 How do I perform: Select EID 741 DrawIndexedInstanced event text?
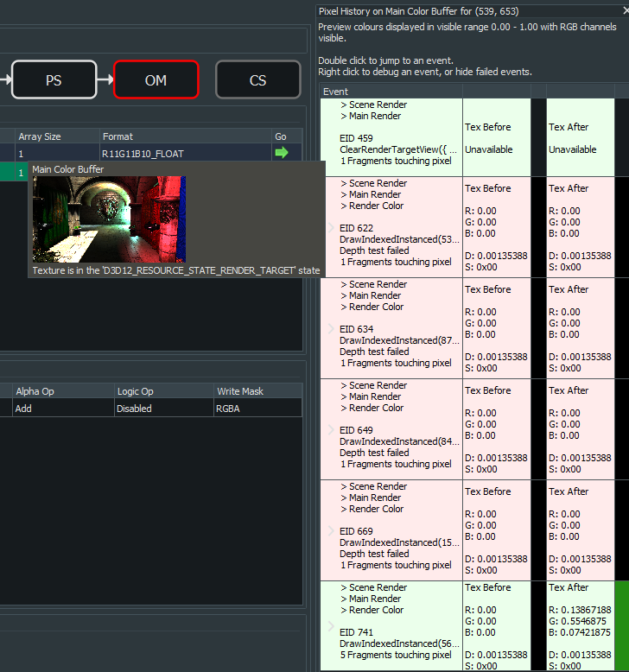(399, 643)
